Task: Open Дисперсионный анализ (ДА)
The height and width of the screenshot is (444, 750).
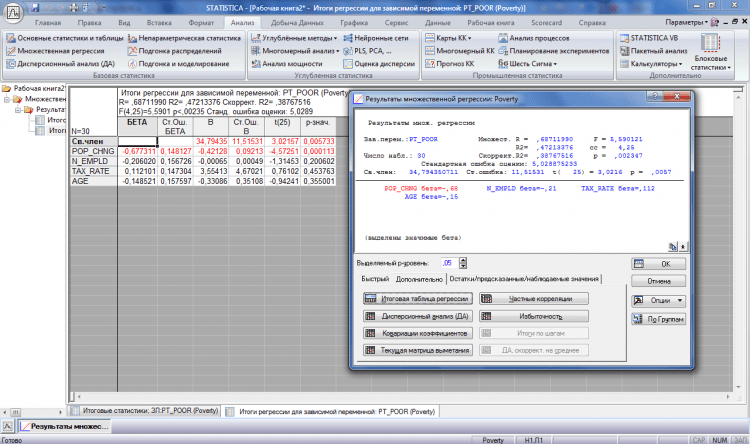Action: tap(61, 64)
